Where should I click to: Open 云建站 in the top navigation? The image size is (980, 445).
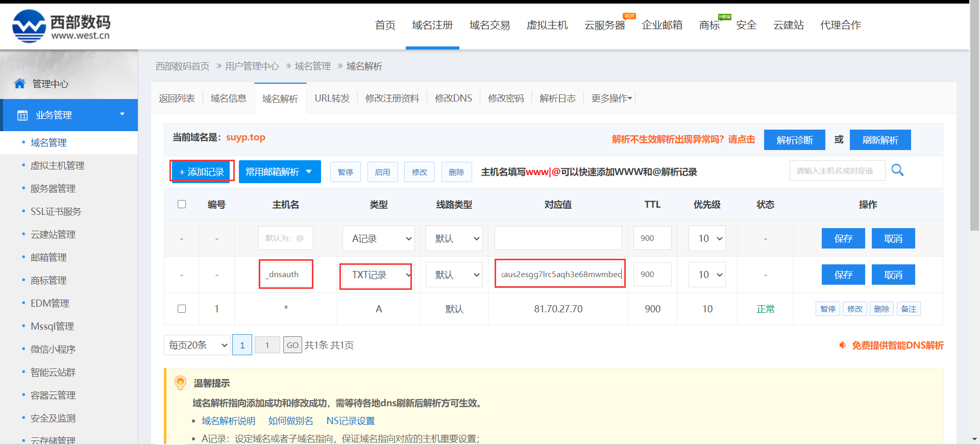pyautogui.click(x=789, y=25)
